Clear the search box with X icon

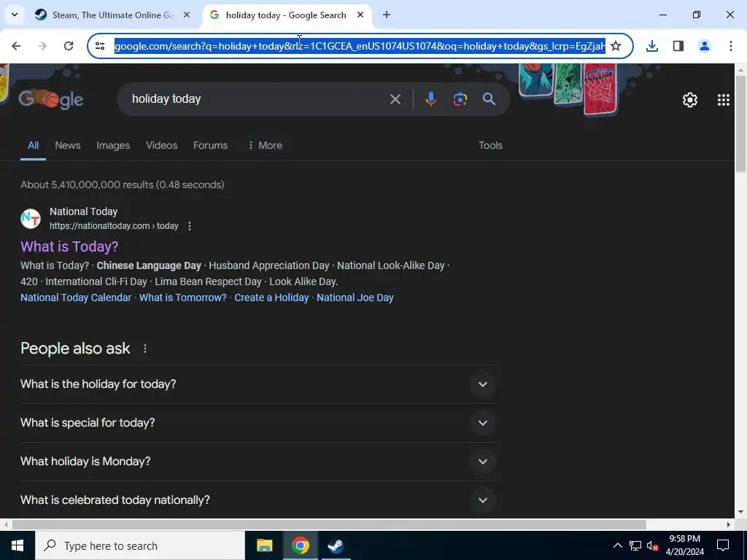click(x=395, y=99)
